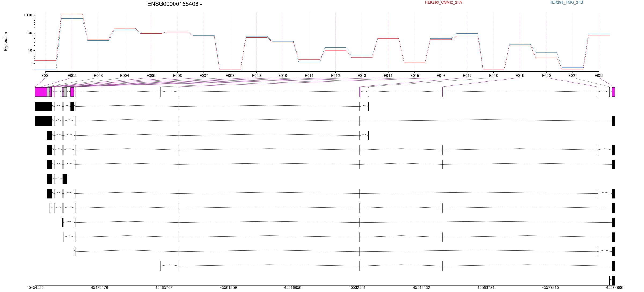Click genomic coordinate 45579315
The image size is (644, 292).
pos(550,288)
